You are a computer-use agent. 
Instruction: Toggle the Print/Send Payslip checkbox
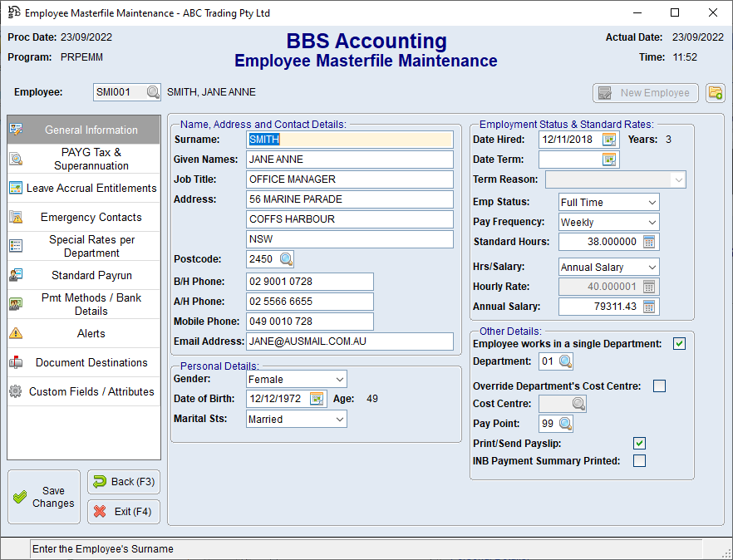[x=639, y=443]
